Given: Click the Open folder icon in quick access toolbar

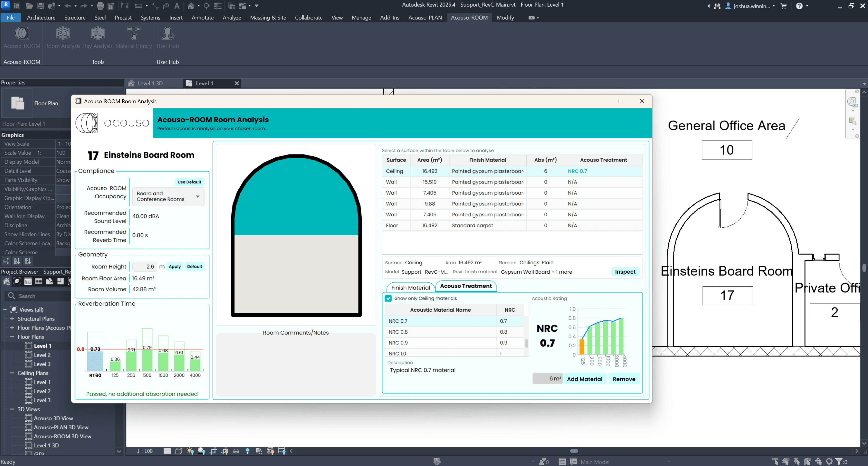Looking at the screenshot, I should pyautogui.click(x=29, y=6).
